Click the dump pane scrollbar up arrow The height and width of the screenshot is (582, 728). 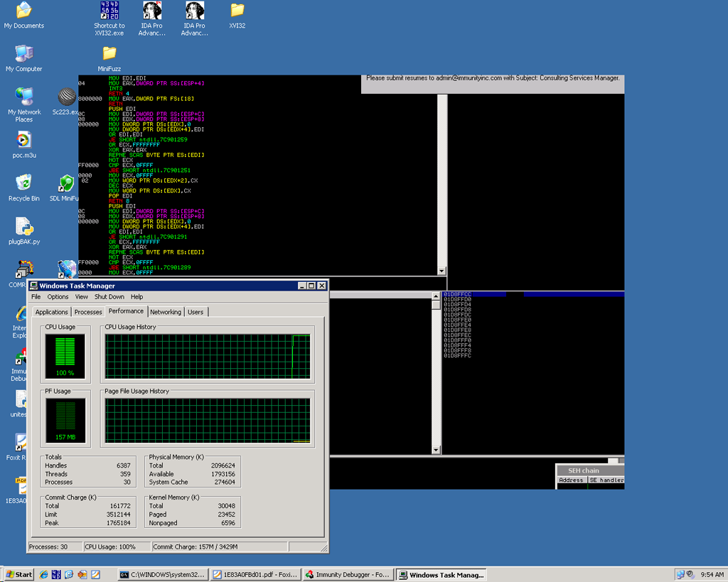click(x=436, y=296)
